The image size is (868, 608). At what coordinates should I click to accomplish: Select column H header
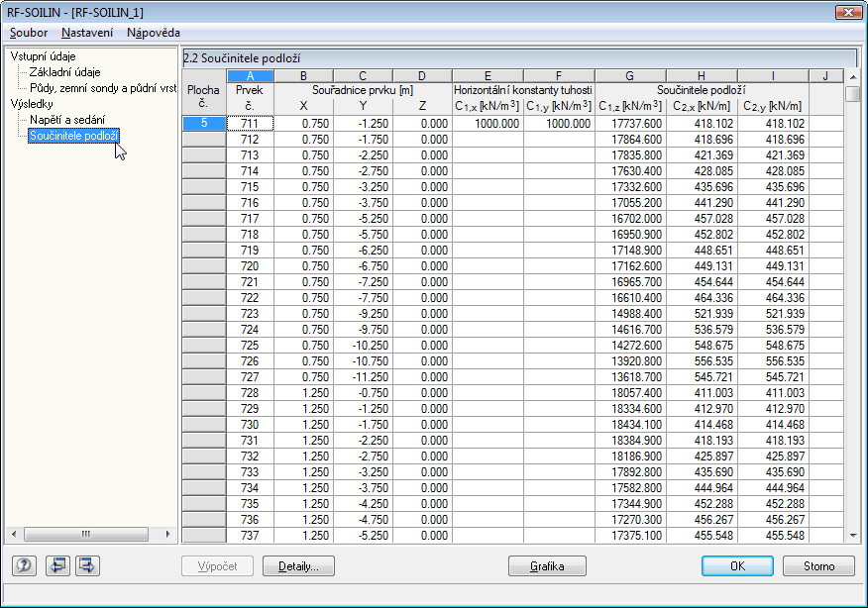(x=702, y=76)
